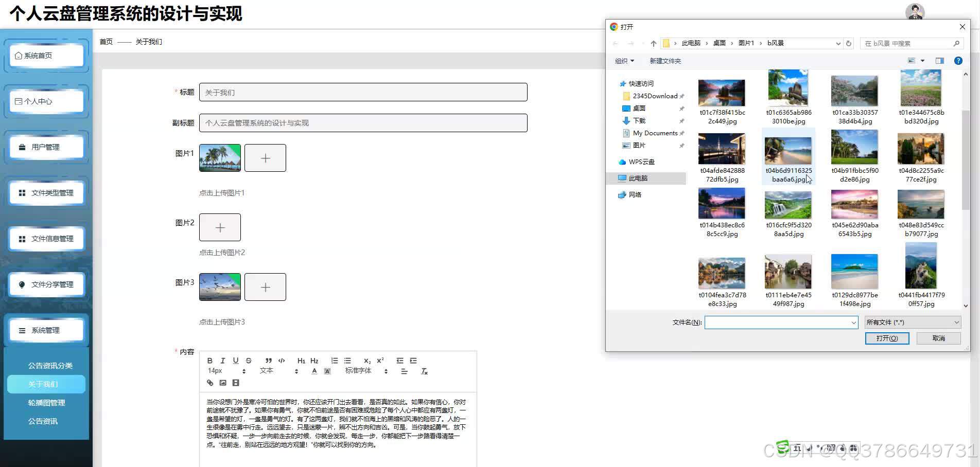
Task: Insert a code block in the editor
Action: click(282, 361)
